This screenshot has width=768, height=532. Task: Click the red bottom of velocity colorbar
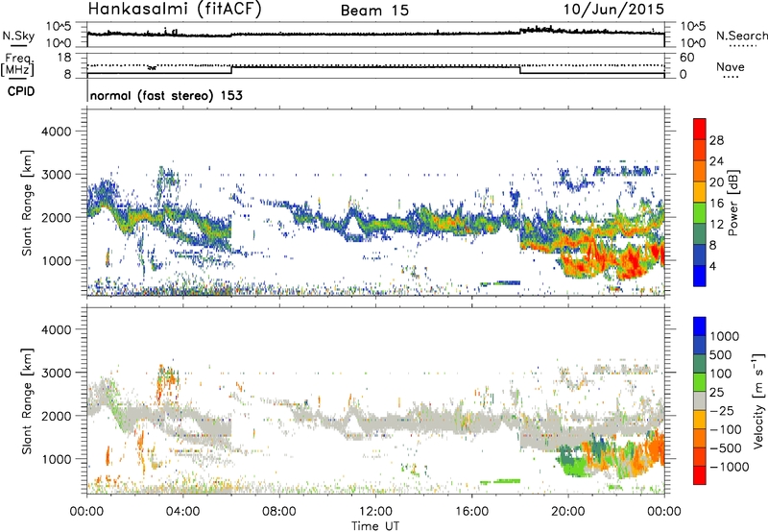point(700,475)
